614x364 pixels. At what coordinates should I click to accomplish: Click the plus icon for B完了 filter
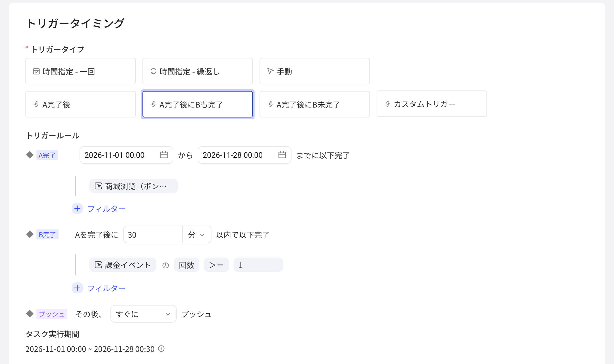(x=77, y=288)
